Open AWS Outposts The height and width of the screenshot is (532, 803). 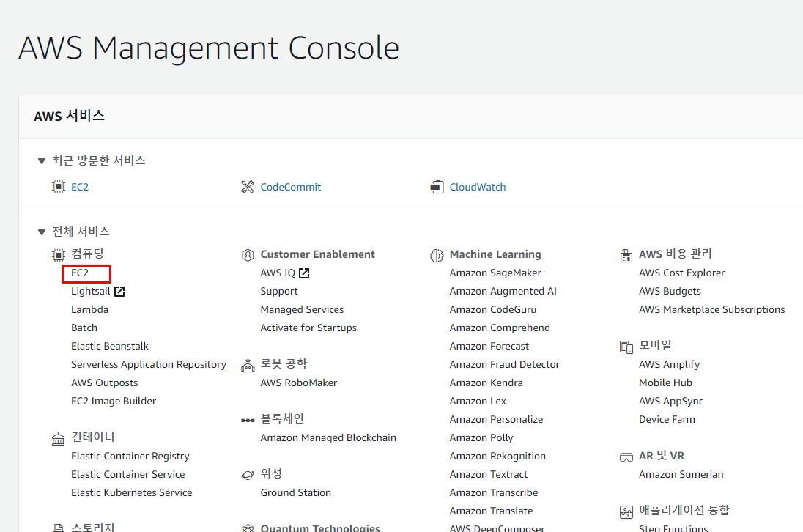pyautogui.click(x=105, y=383)
